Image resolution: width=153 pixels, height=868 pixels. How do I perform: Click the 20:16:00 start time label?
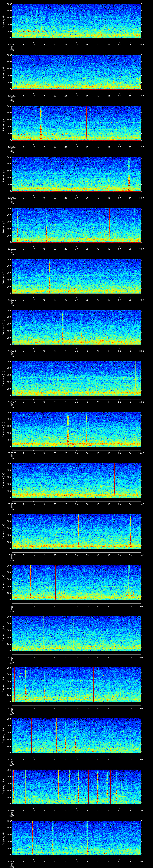(12, 810)
